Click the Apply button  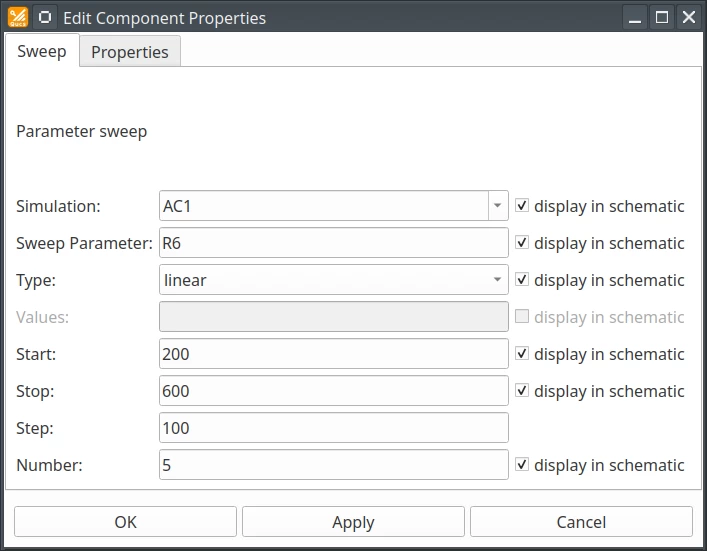pos(354,522)
